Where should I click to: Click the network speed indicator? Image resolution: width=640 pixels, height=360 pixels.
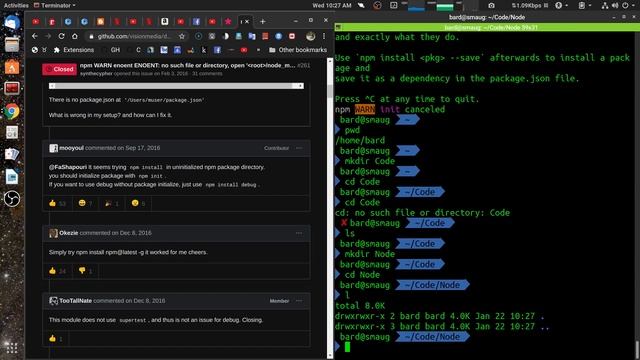[x=529, y=5]
